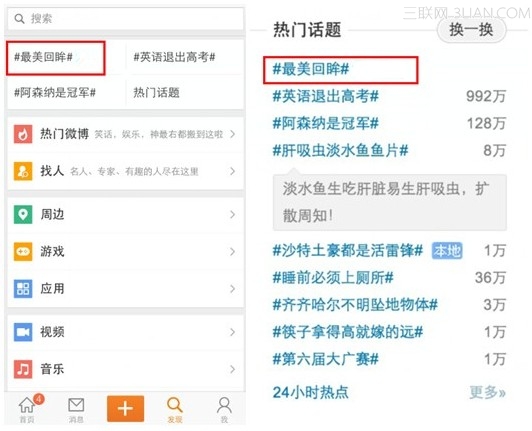
Task: Open #筷子拿得高就嫁的远# topic
Action: click(x=348, y=332)
